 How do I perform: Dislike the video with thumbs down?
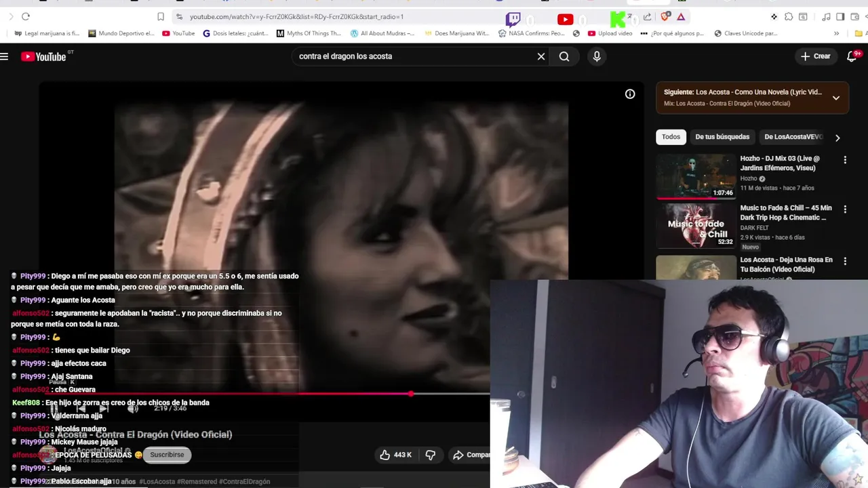[x=431, y=455]
